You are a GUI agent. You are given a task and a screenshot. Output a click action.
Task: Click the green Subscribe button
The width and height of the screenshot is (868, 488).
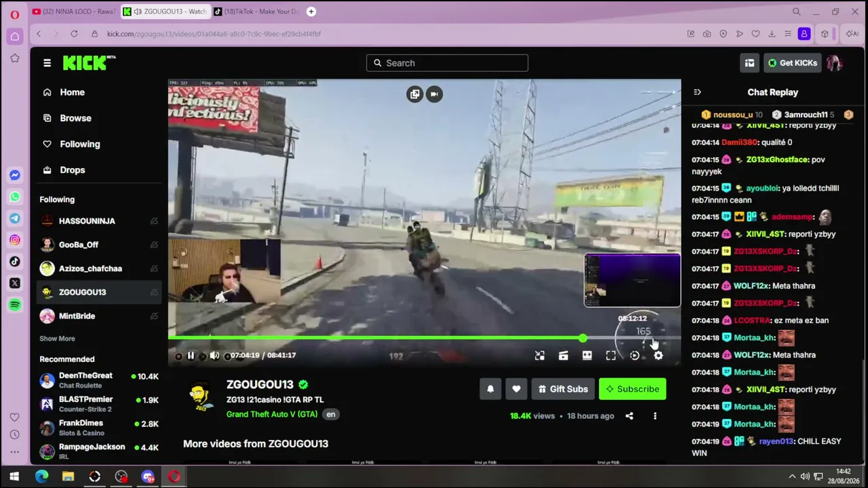point(633,389)
